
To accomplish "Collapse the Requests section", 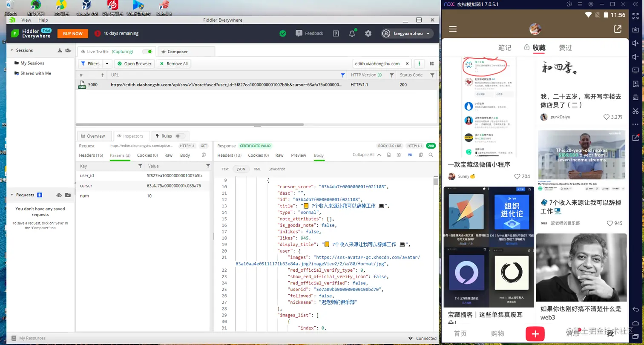I will pyautogui.click(x=12, y=195).
